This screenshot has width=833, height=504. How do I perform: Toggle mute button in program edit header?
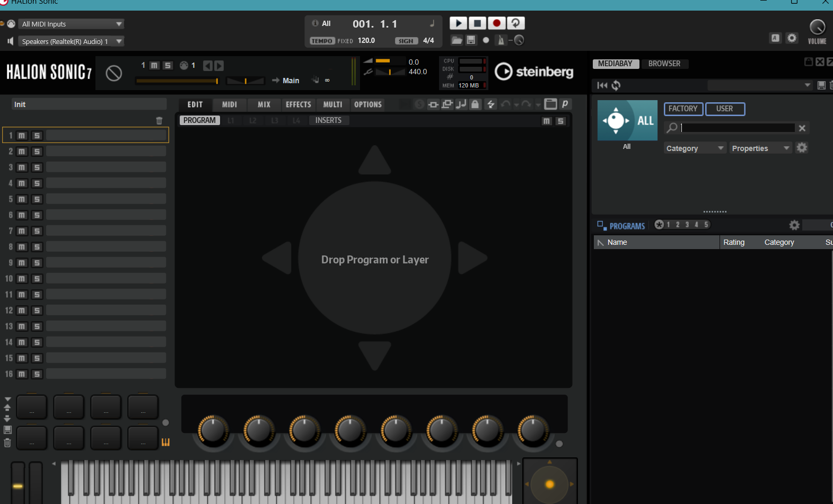pos(547,121)
